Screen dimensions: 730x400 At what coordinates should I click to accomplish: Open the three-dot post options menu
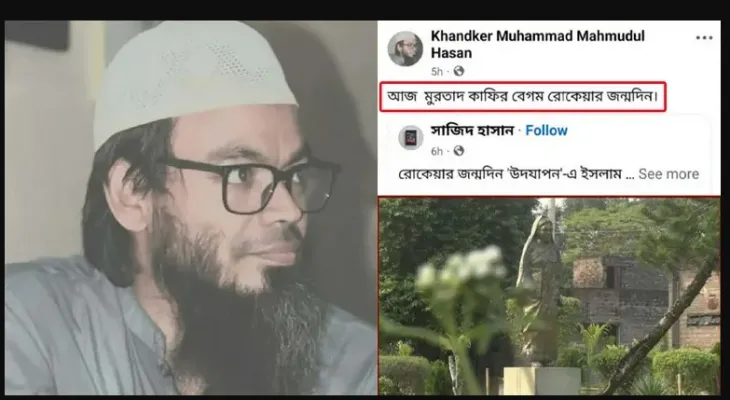(x=704, y=38)
